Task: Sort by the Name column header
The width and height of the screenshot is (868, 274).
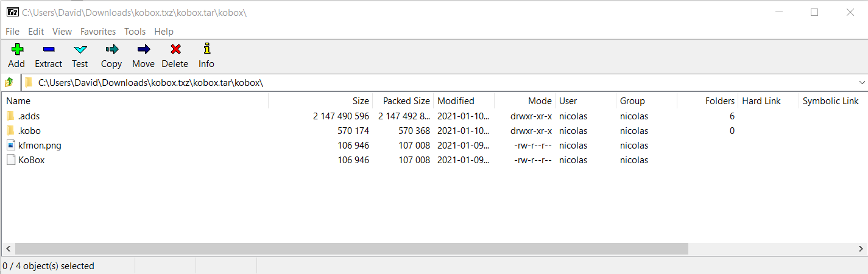Action: [x=18, y=101]
